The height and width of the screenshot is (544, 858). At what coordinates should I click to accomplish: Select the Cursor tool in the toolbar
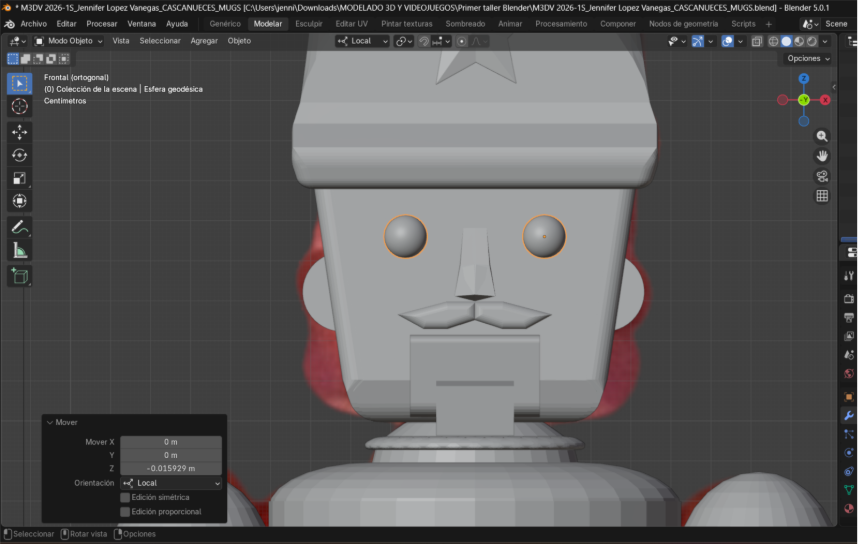(x=19, y=106)
